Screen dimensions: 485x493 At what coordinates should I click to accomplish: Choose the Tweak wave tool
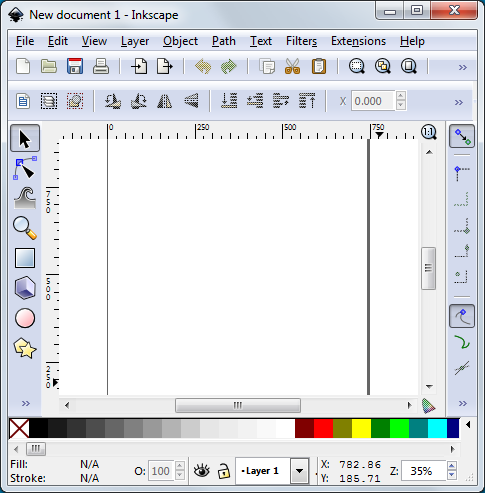[25, 198]
